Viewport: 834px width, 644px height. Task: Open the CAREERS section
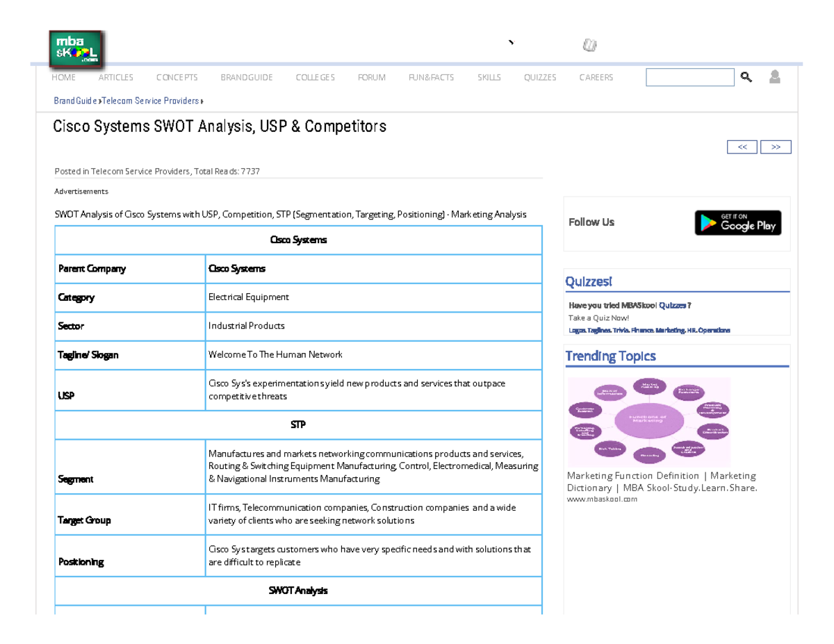point(596,77)
